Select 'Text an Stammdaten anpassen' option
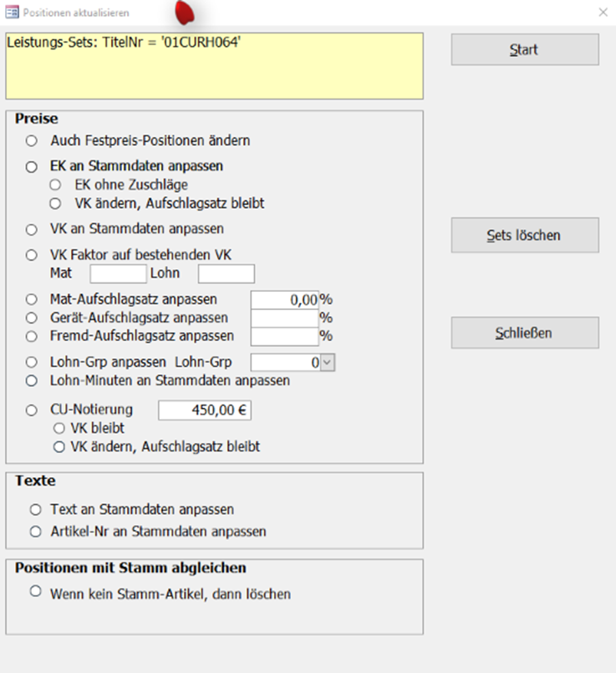This screenshot has height=673, width=616. pyautogui.click(x=35, y=509)
